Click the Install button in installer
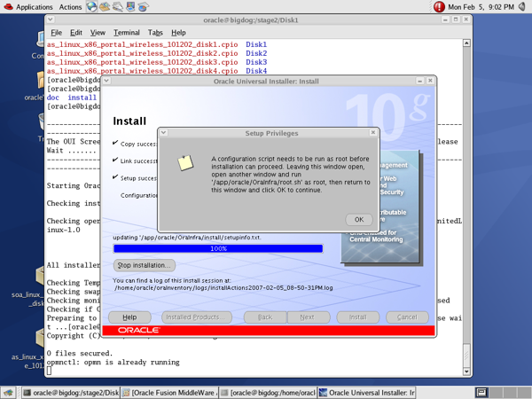532x399 pixels. [x=358, y=317]
